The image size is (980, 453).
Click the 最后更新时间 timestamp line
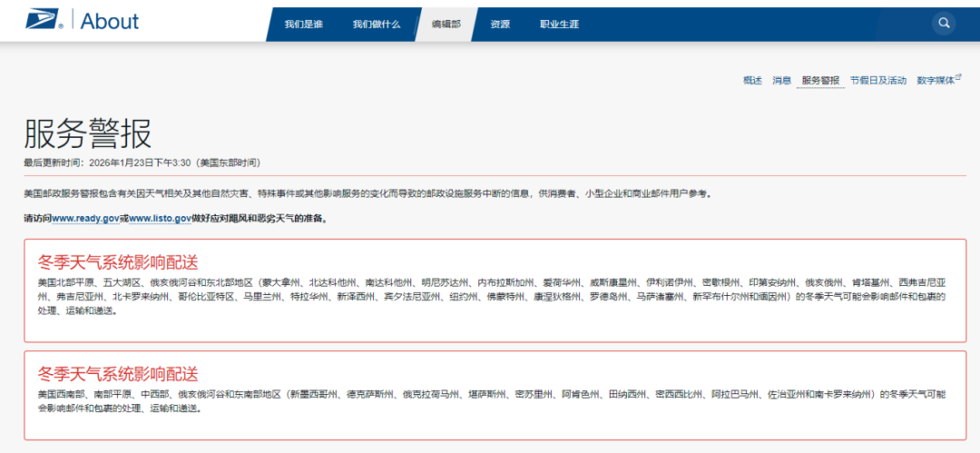coord(142,162)
